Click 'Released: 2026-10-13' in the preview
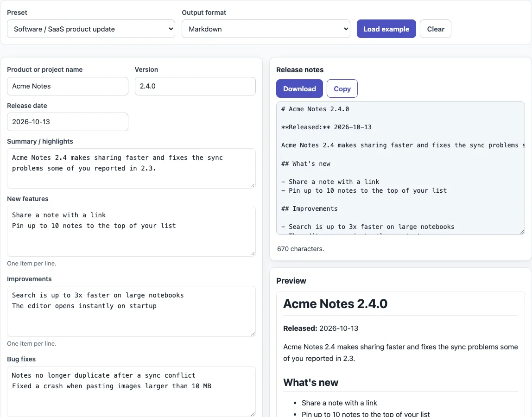 tap(321, 328)
